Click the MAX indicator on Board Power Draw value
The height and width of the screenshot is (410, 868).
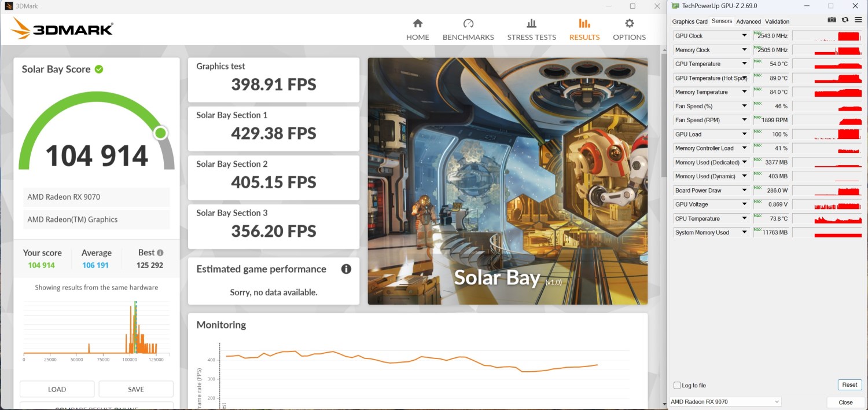click(757, 188)
